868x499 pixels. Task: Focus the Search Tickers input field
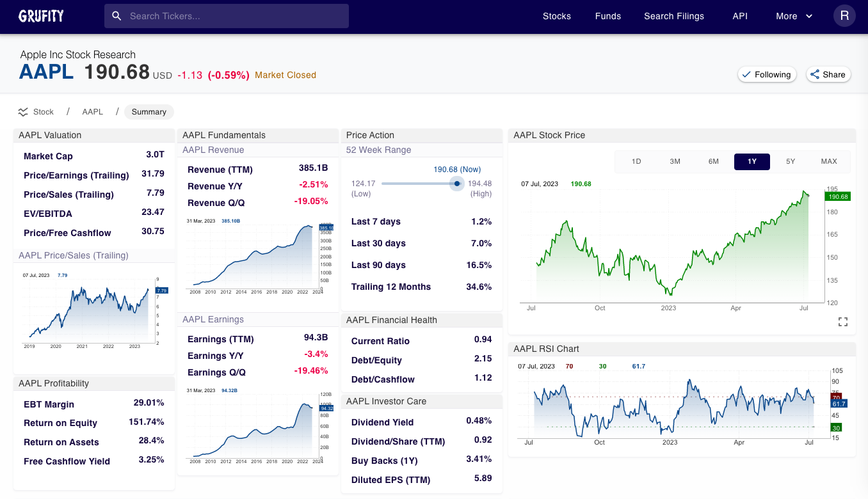point(227,16)
